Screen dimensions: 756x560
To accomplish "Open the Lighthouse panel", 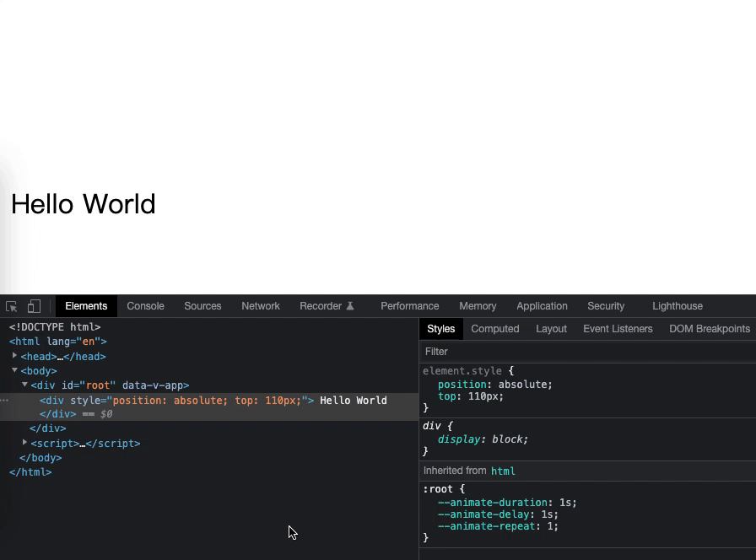I will coord(677,305).
